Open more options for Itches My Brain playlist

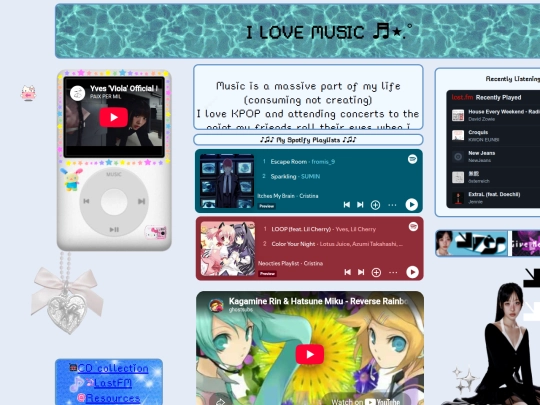click(392, 205)
